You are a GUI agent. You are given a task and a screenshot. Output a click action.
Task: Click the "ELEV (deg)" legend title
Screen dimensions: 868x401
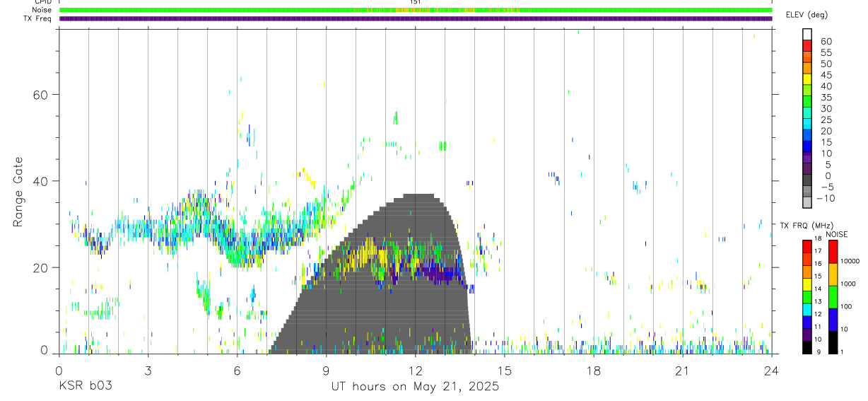[807, 15]
